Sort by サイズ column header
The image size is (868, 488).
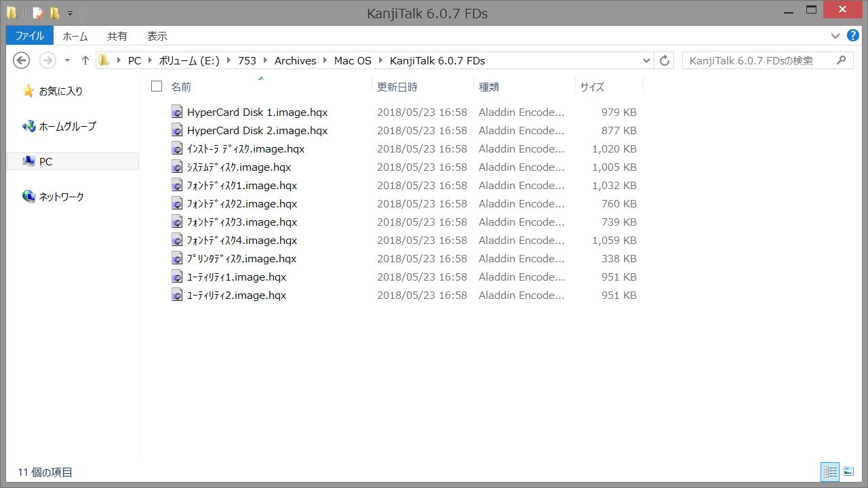coord(592,87)
